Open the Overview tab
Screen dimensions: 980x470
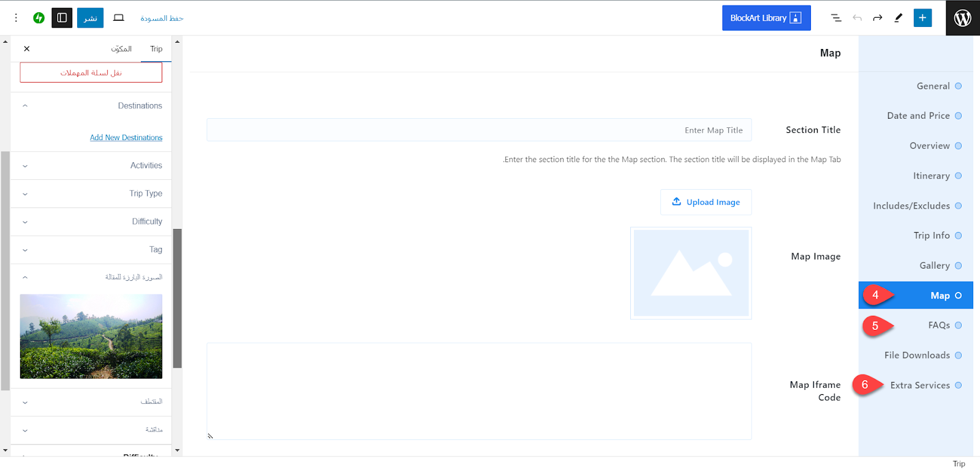click(x=916, y=146)
